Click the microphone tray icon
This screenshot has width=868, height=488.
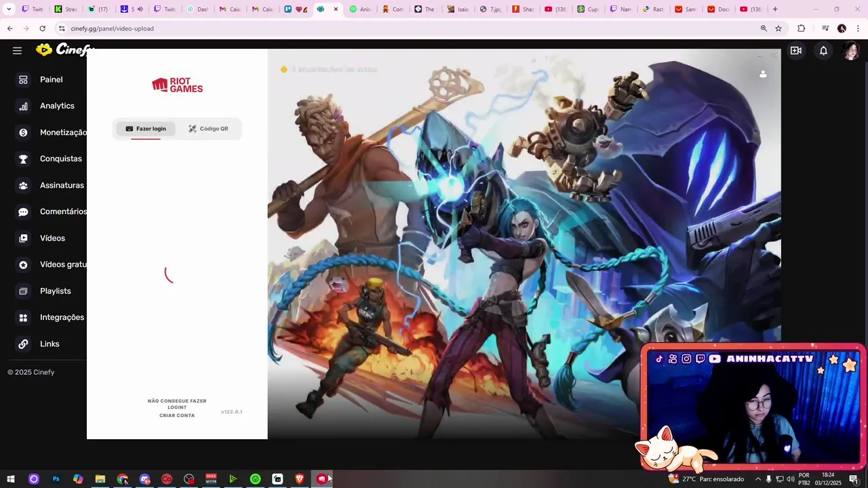769,479
